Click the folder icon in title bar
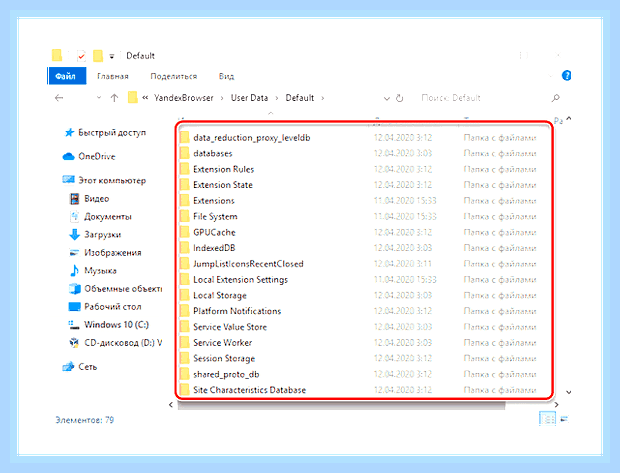The width and height of the screenshot is (620, 473). [57, 55]
